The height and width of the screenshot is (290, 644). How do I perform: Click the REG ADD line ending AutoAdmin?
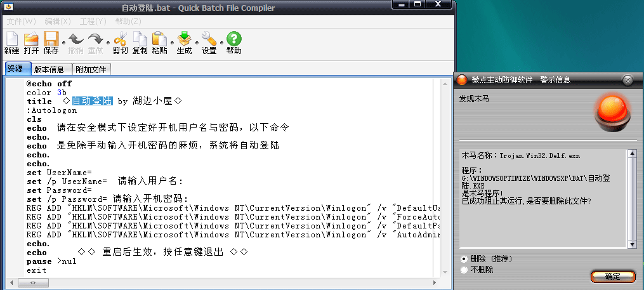[x=233, y=235]
